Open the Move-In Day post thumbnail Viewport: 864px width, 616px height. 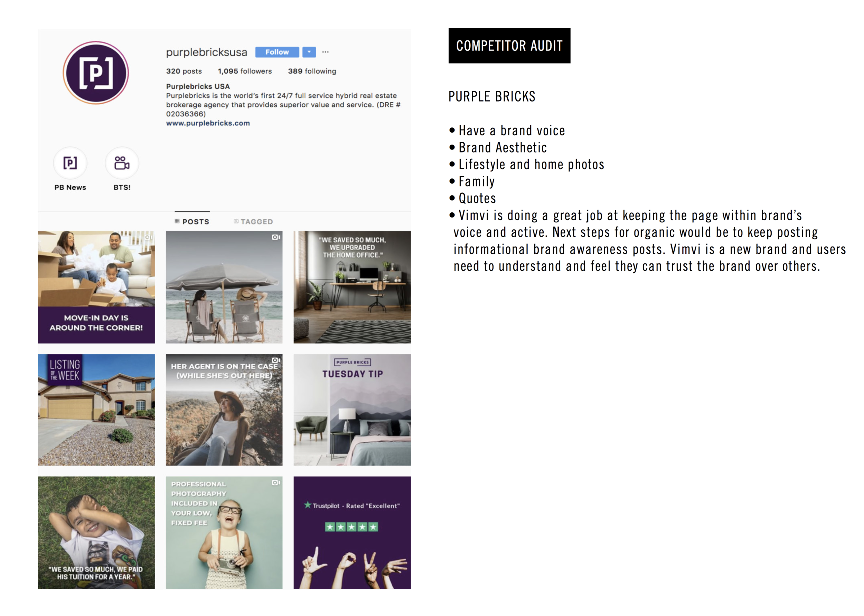click(x=96, y=287)
